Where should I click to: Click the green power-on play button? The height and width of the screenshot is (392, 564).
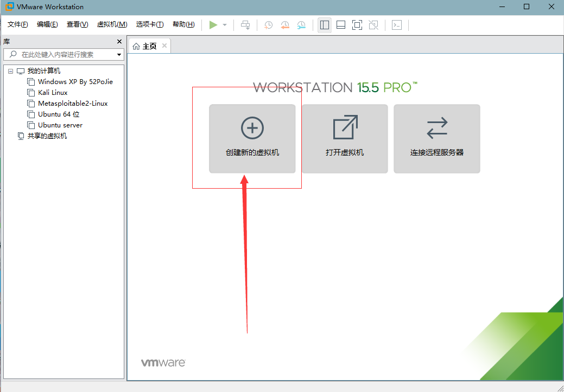pyautogui.click(x=214, y=25)
